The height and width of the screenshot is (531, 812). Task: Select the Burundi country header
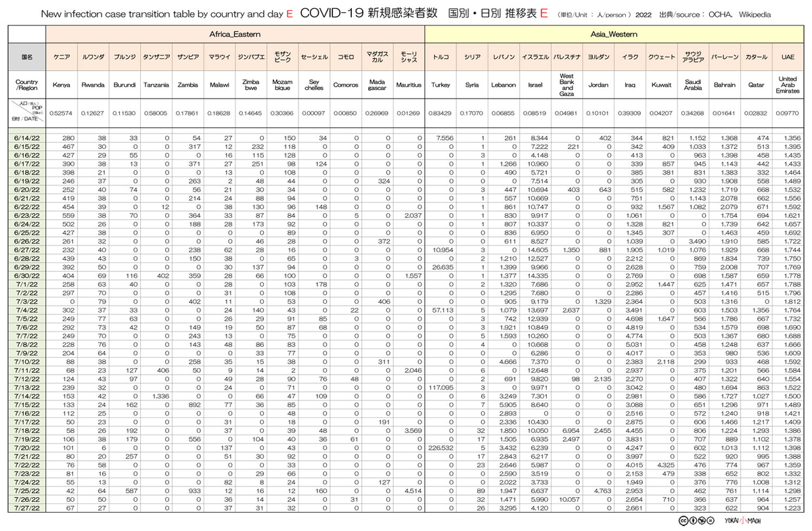click(x=124, y=85)
